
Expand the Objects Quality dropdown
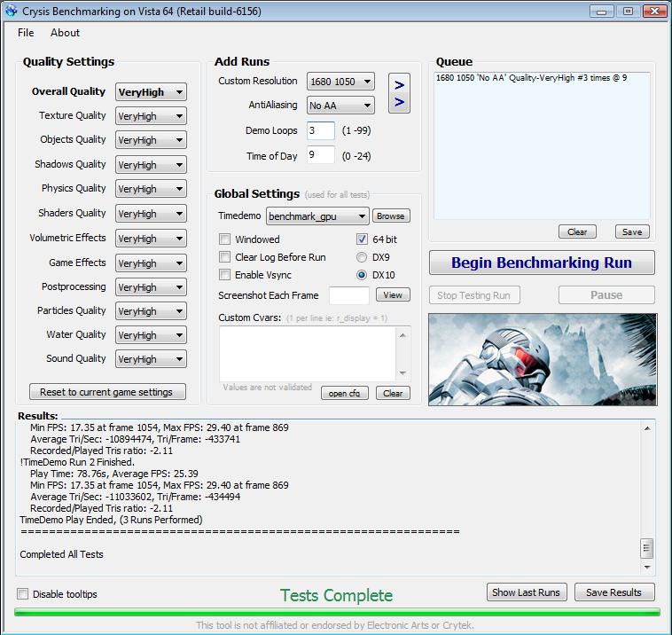point(151,140)
